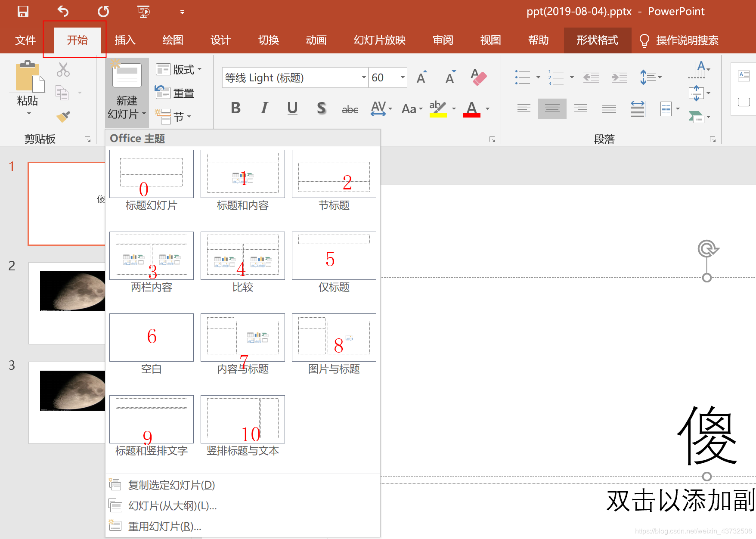This screenshot has width=756, height=539.
Task: Switch to the 插入 ribbon tab
Action: (124, 40)
